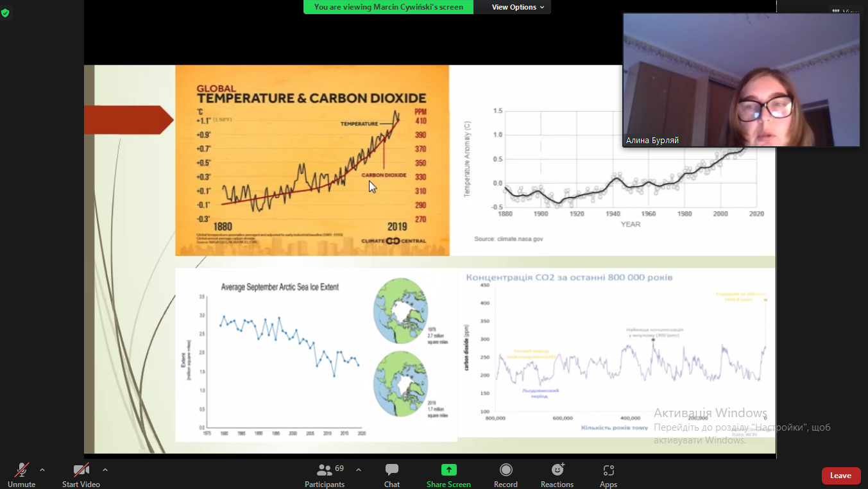Viewport: 868px width, 489px height.
Task: Unmute the microphone
Action: click(22, 475)
